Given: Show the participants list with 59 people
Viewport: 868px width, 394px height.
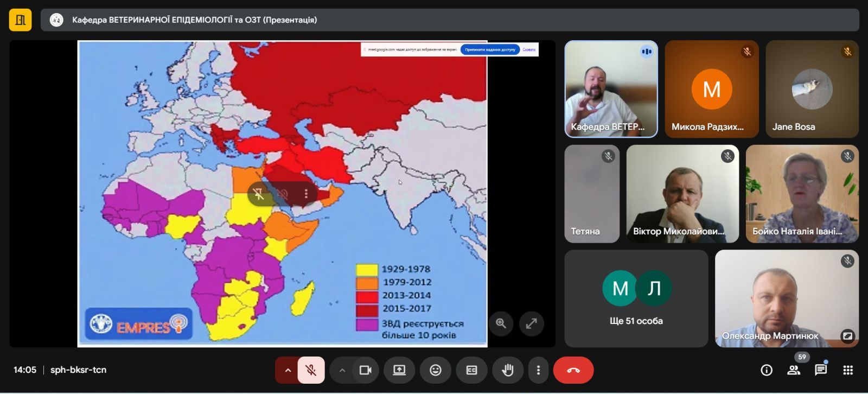Looking at the screenshot, I should pyautogui.click(x=794, y=370).
